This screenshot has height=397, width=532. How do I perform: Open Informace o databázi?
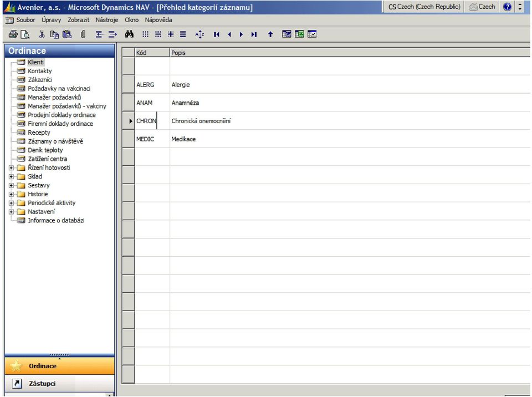[x=56, y=221]
